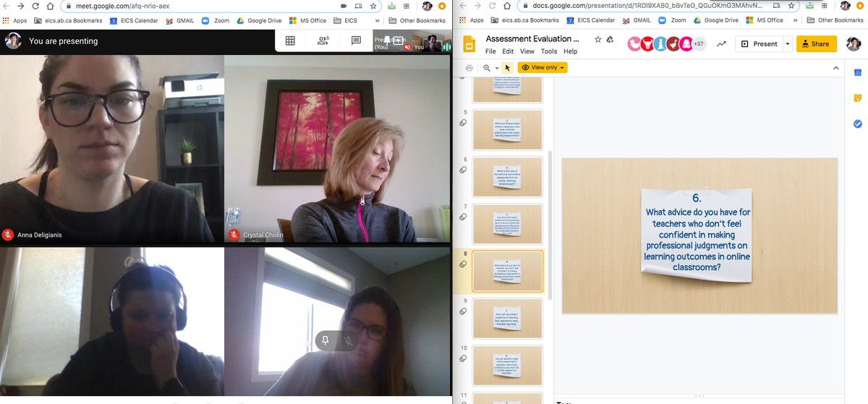Open Other Bookmarks folder in Slides window
This screenshot has height=404, width=868.
835,20
